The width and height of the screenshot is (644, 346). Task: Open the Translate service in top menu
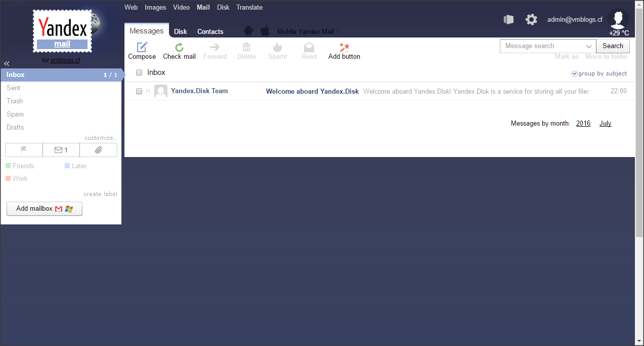pyautogui.click(x=249, y=7)
